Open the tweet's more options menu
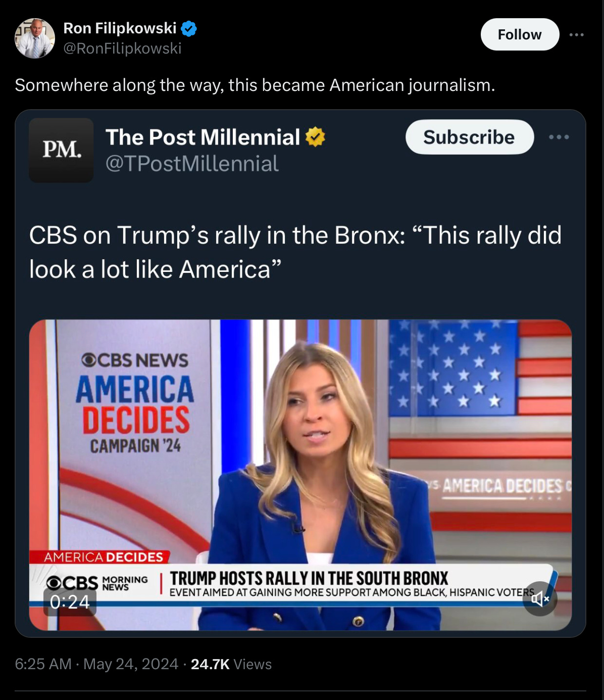The image size is (604, 700). [x=576, y=34]
